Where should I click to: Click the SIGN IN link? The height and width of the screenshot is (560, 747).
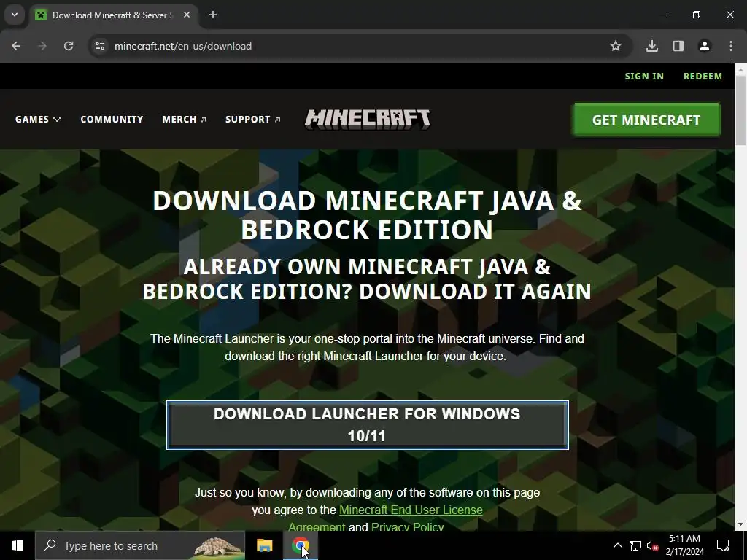pyautogui.click(x=644, y=76)
